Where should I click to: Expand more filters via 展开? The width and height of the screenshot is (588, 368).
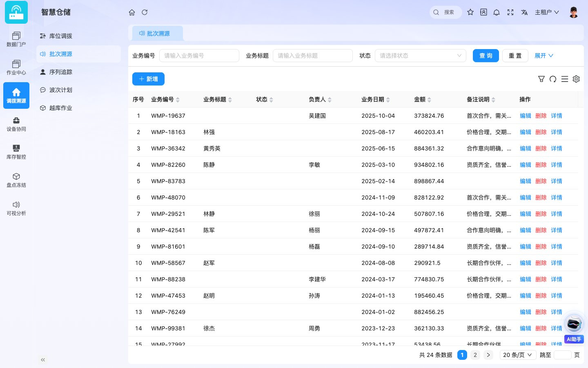point(544,56)
